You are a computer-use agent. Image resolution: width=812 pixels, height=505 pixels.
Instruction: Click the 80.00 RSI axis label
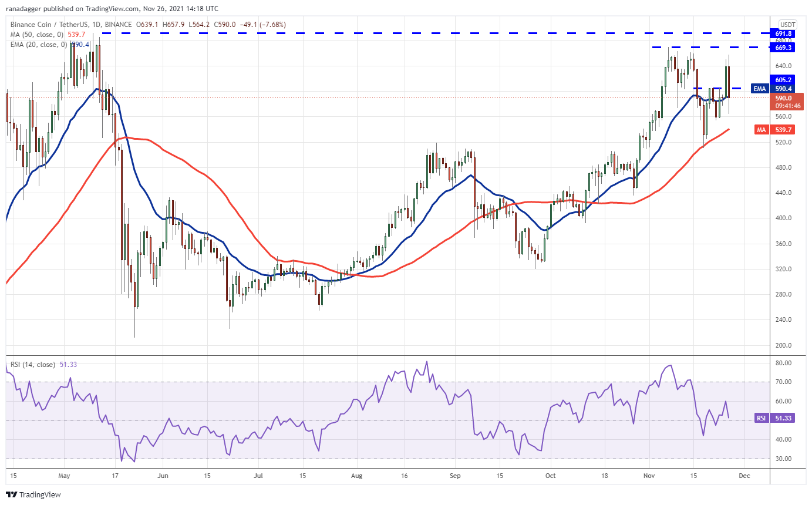click(x=783, y=363)
